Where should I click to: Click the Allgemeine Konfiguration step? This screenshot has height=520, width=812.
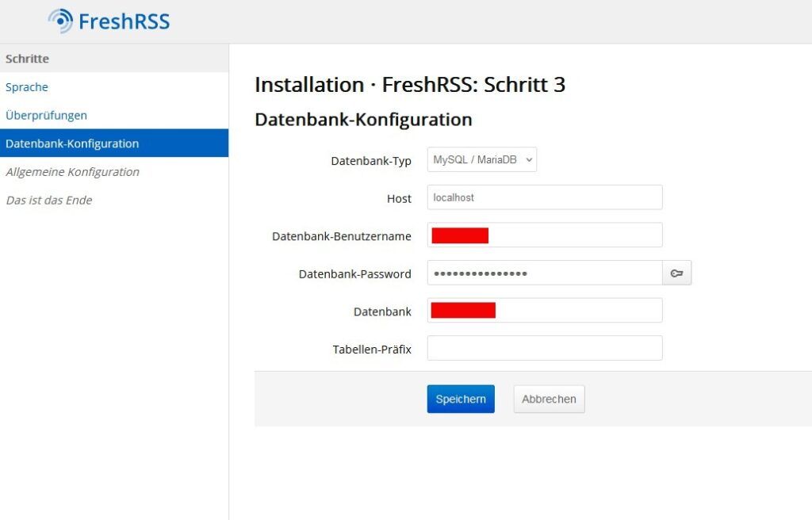click(x=72, y=171)
